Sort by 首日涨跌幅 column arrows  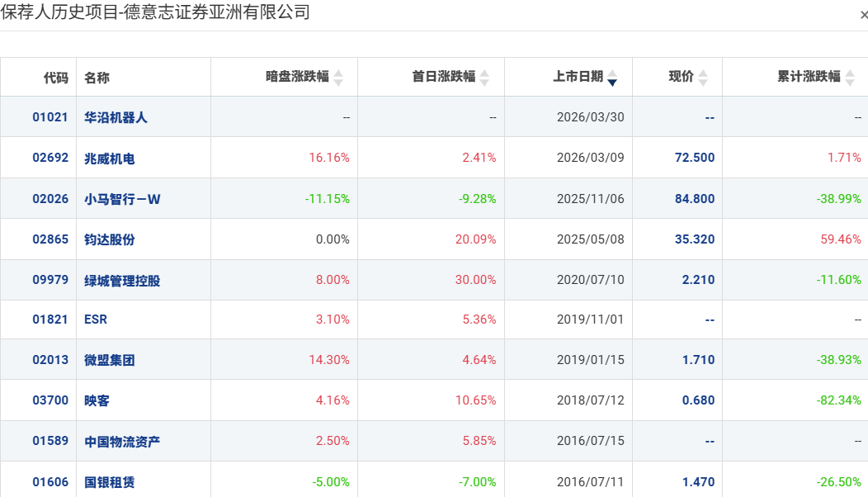484,78
